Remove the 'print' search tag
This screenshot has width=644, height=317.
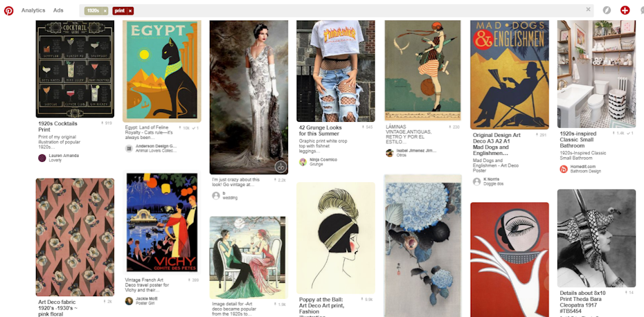tap(130, 11)
